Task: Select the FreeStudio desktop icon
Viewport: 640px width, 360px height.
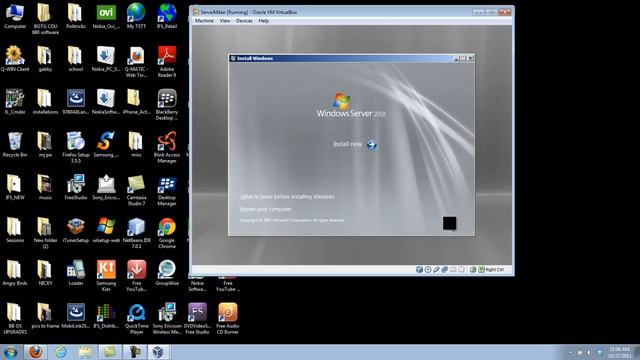Action: tap(76, 188)
